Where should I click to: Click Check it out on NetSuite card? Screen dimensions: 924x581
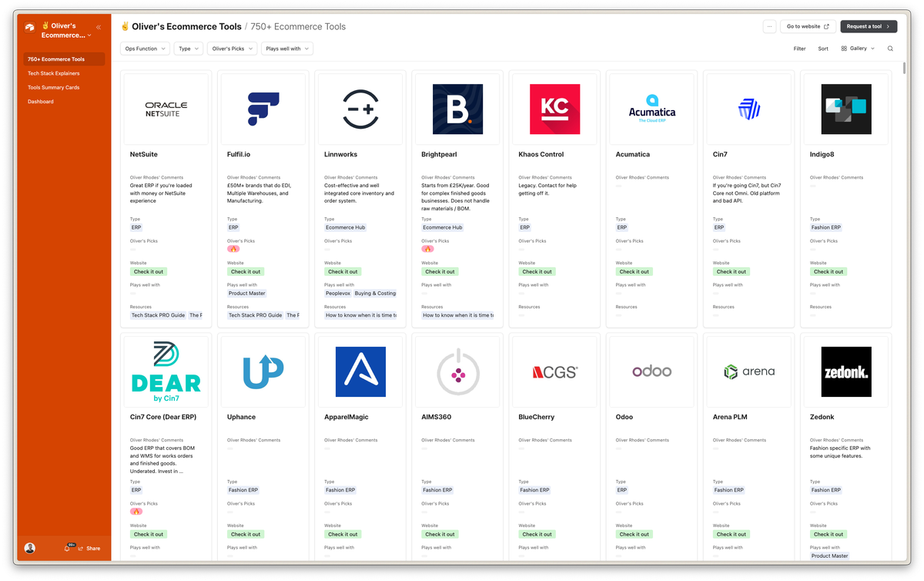click(149, 271)
